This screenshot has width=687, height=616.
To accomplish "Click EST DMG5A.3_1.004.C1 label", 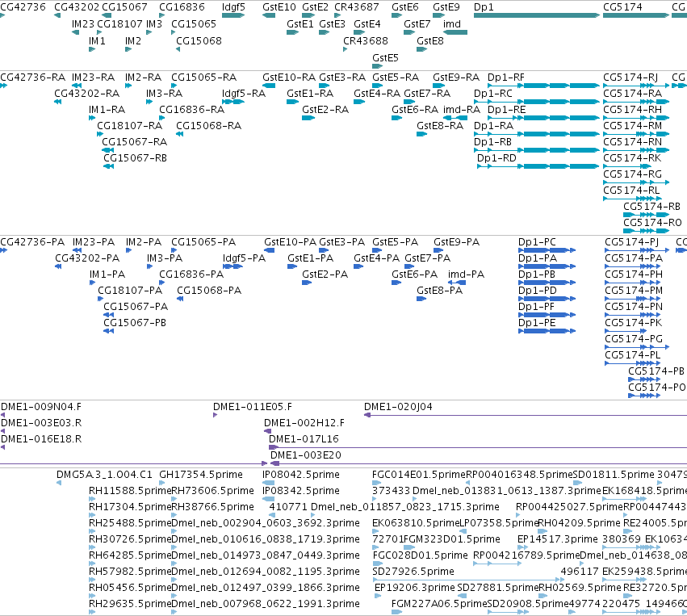I will 104,475.
